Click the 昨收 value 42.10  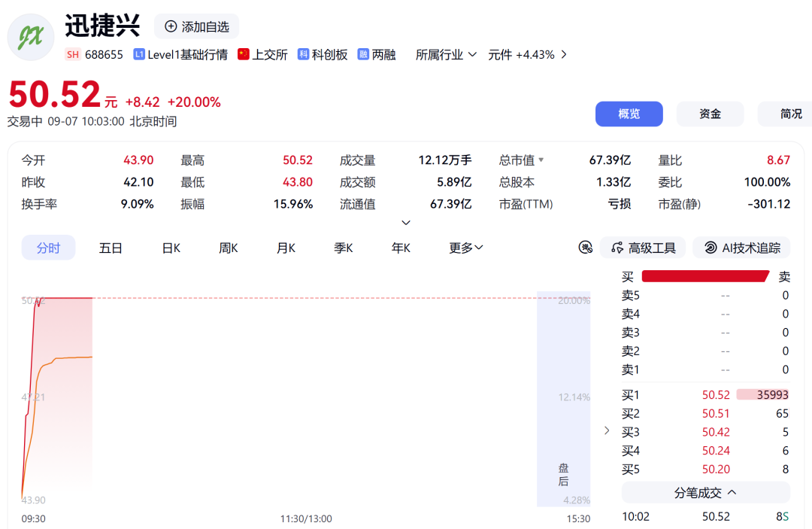138,182
